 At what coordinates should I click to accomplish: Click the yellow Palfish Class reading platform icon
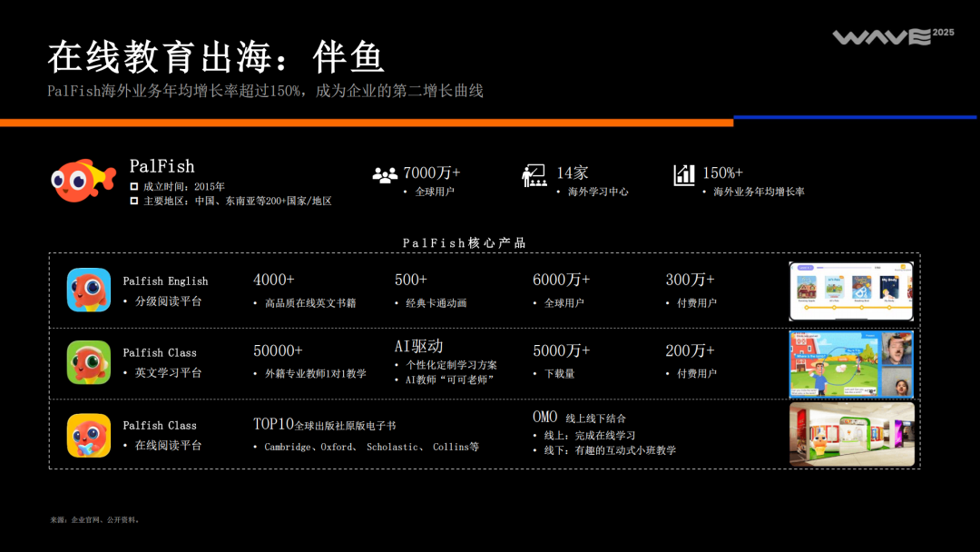(x=88, y=435)
